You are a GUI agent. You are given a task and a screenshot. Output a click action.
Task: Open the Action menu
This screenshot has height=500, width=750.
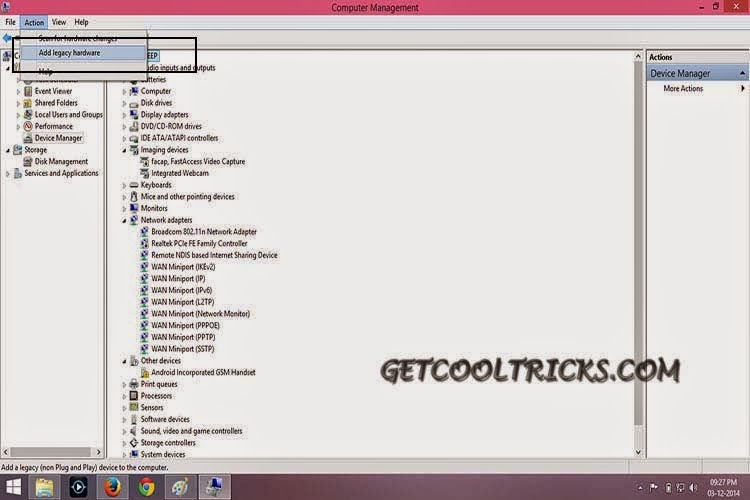point(34,22)
